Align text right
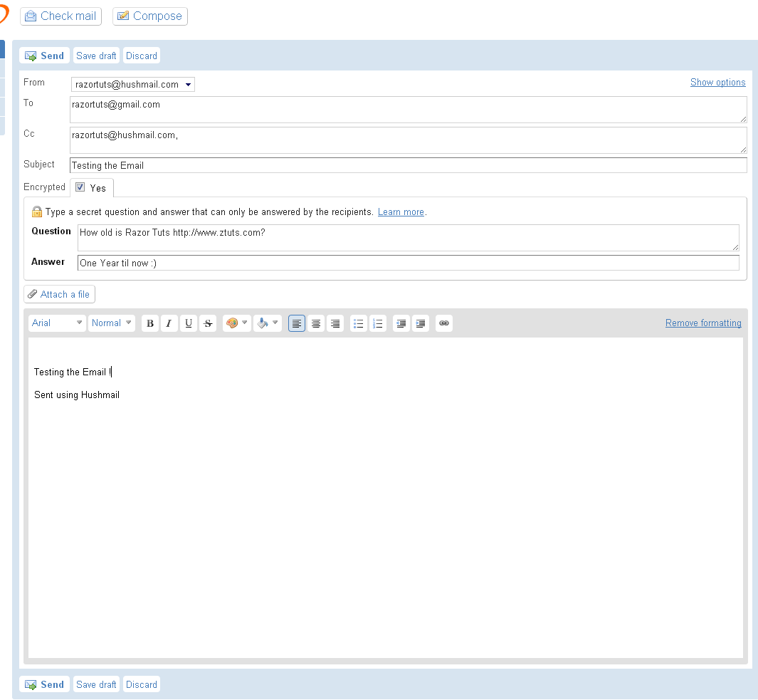Screen dimensions: 758x700 pos(335,323)
